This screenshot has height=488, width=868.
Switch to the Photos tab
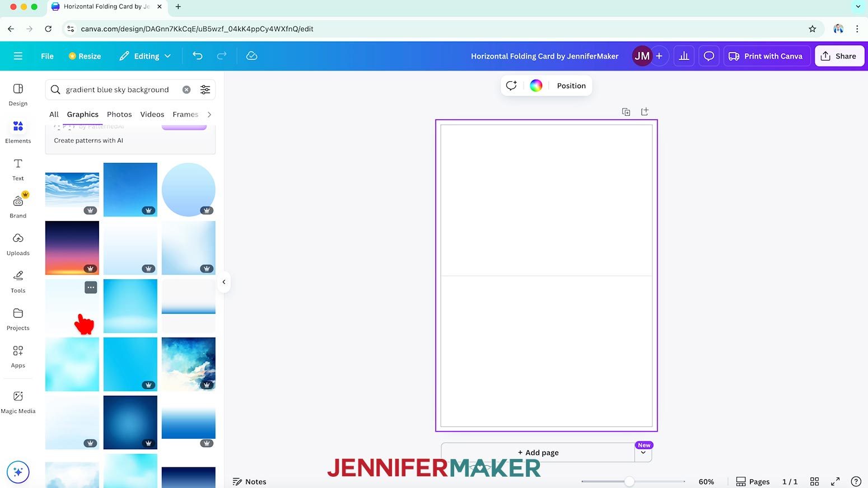coord(119,114)
